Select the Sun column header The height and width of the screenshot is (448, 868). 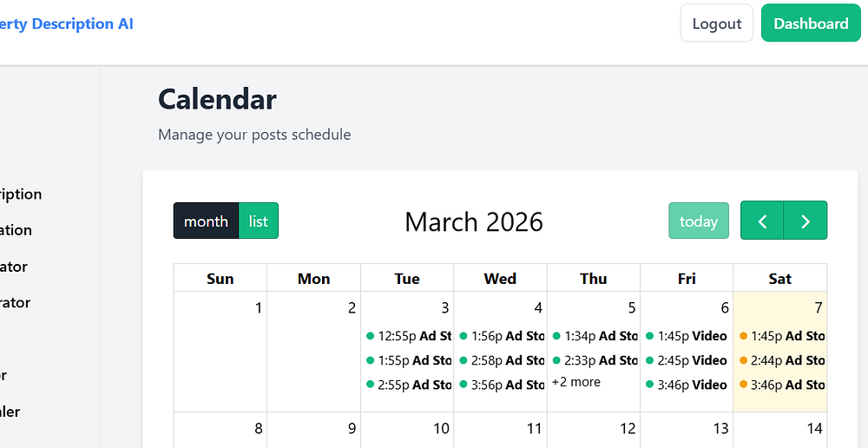(x=220, y=279)
